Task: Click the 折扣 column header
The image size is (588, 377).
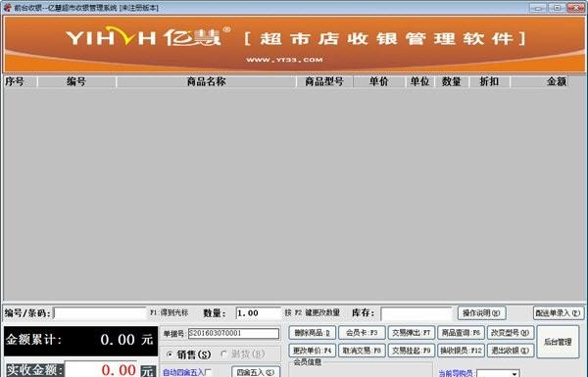Action: 489,81
